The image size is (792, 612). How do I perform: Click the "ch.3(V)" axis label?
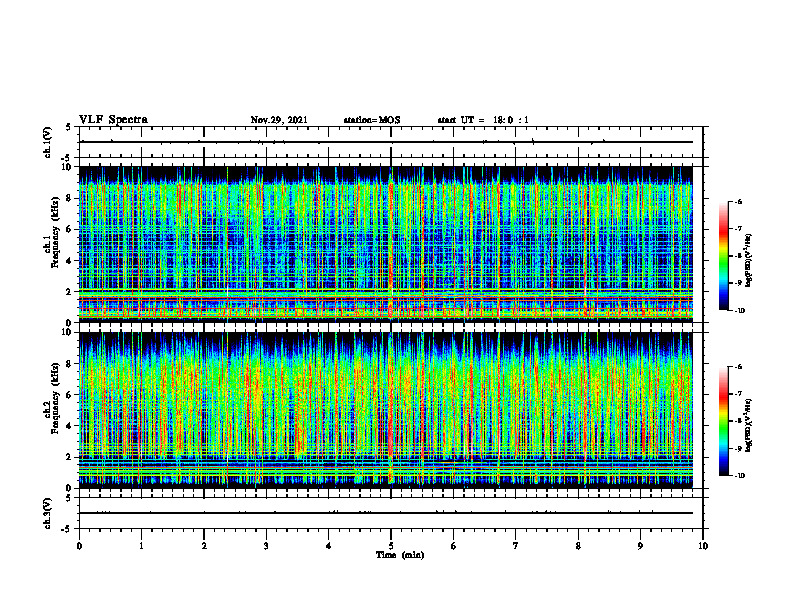click(47, 513)
